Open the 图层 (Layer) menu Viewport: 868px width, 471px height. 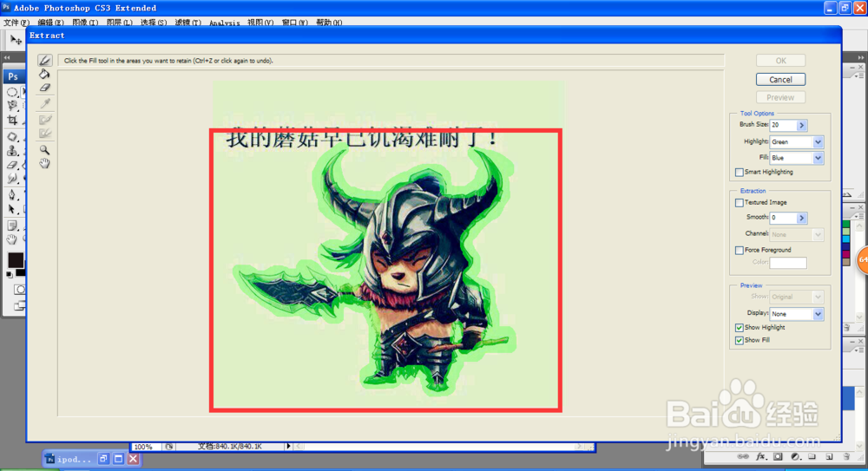pyautogui.click(x=119, y=23)
